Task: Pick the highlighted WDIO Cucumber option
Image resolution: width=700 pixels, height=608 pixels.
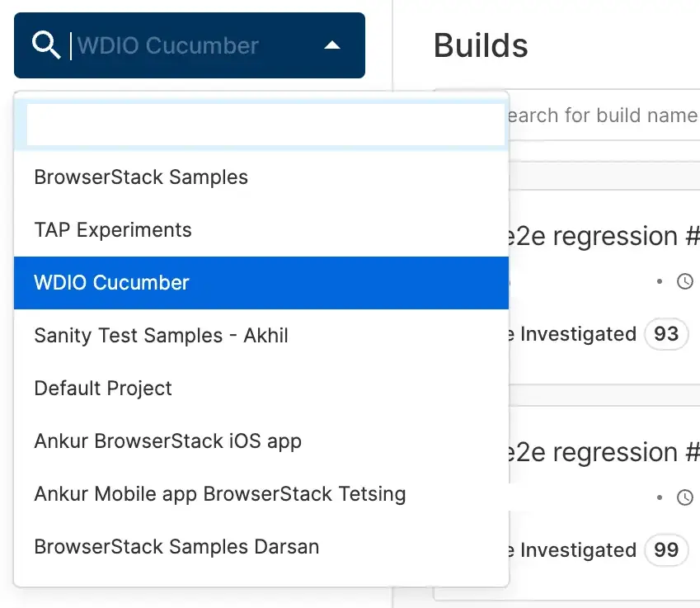Action: pyautogui.click(x=112, y=283)
